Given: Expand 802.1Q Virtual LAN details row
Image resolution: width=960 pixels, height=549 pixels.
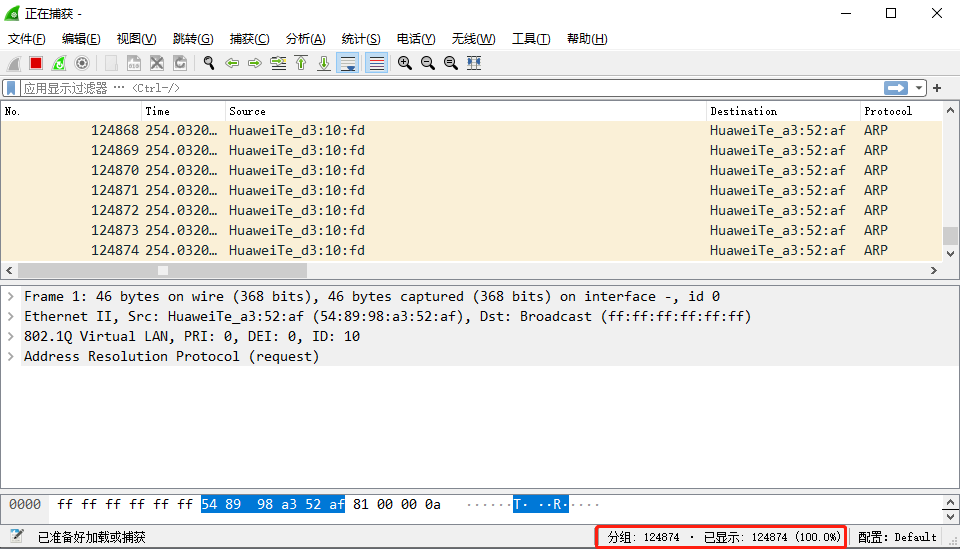Looking at the screenshot, I should (10, 336).
